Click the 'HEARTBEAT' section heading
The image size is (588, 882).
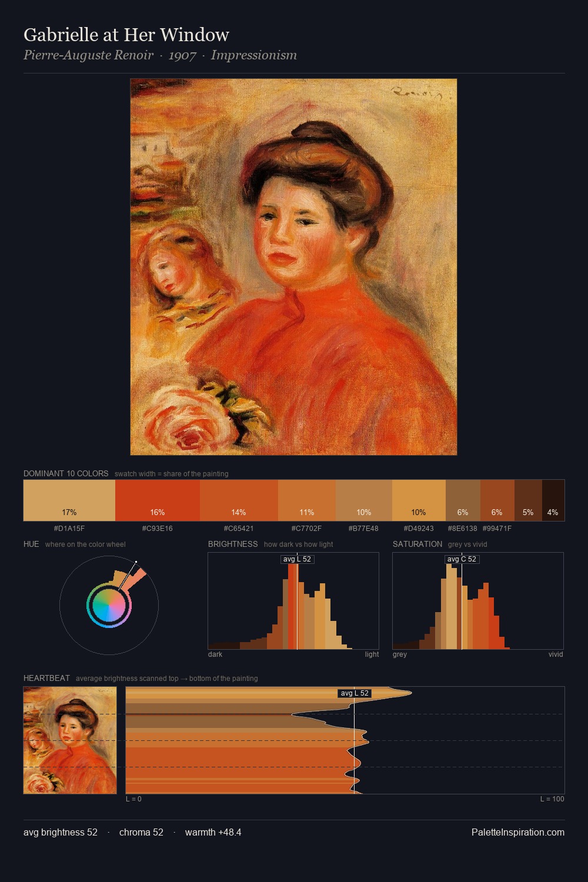click(x=46, y=678)
